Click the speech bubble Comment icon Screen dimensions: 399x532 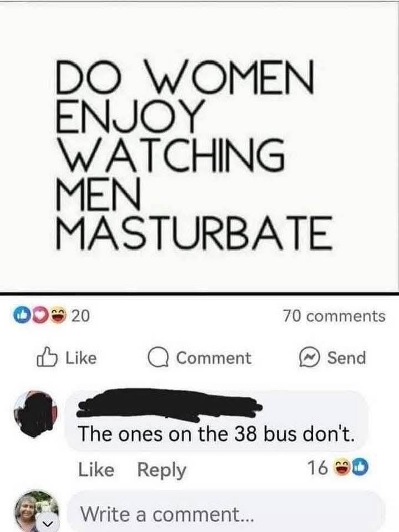[x=158, y=359]
